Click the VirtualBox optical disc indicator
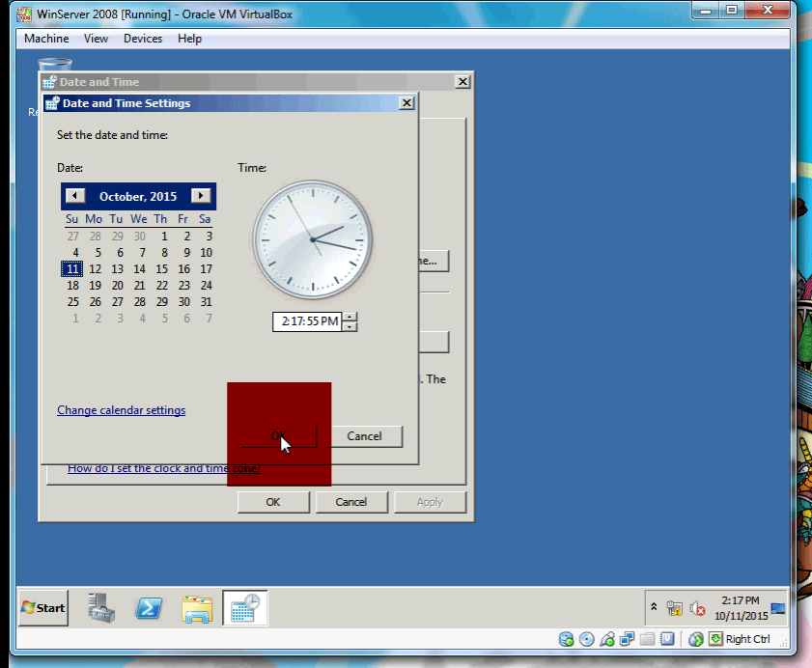This screenshot has height=668, width=812. 587,639
